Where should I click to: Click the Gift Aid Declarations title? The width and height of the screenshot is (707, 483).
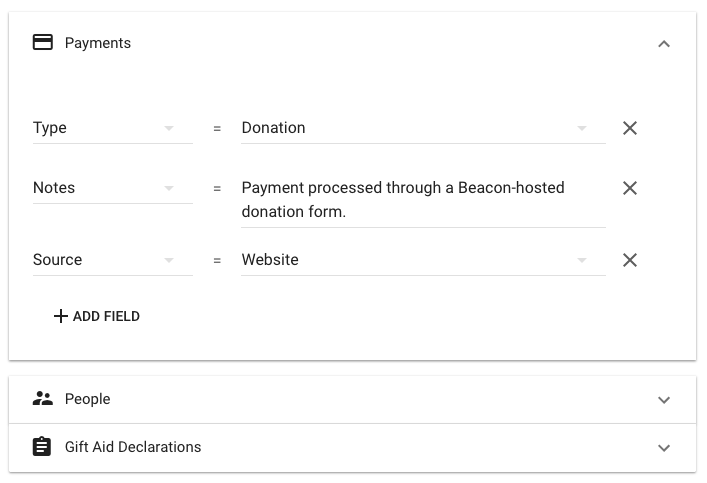[x=133, y=447]
